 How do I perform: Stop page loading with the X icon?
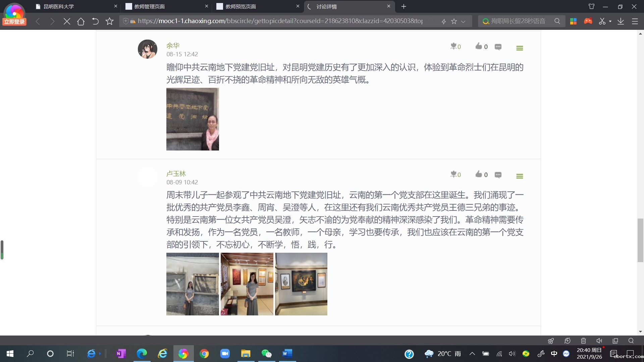(x=67, y=21)
